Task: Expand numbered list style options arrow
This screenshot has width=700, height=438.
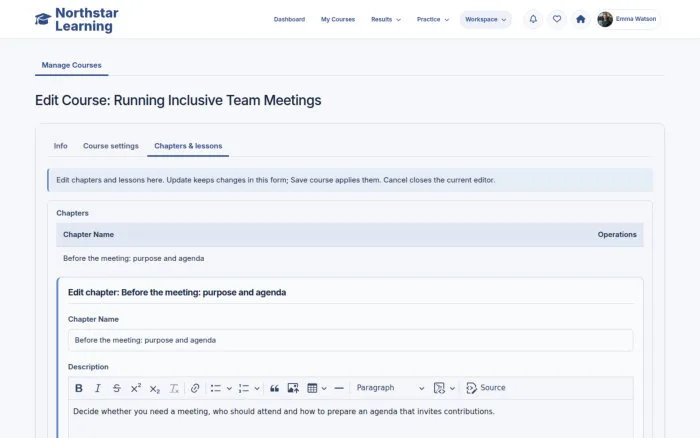Action: 257,388
